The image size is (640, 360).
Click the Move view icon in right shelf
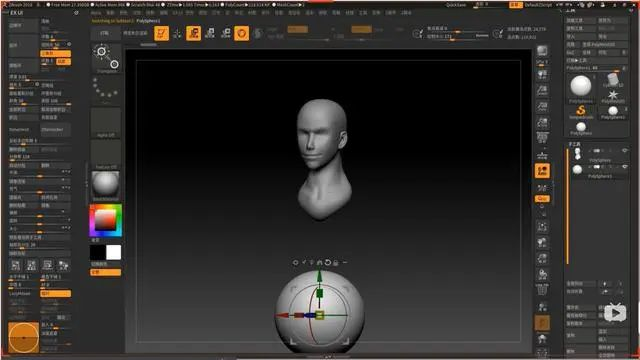click(542, 242)
